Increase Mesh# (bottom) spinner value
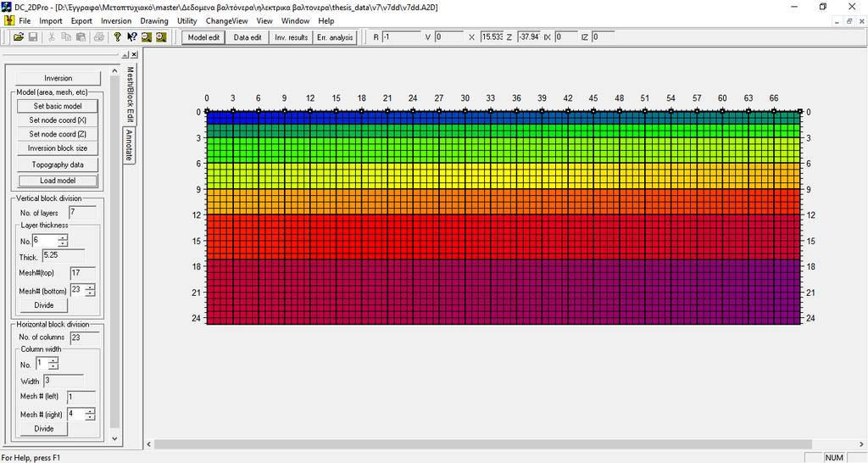 [x=90, y=287]
